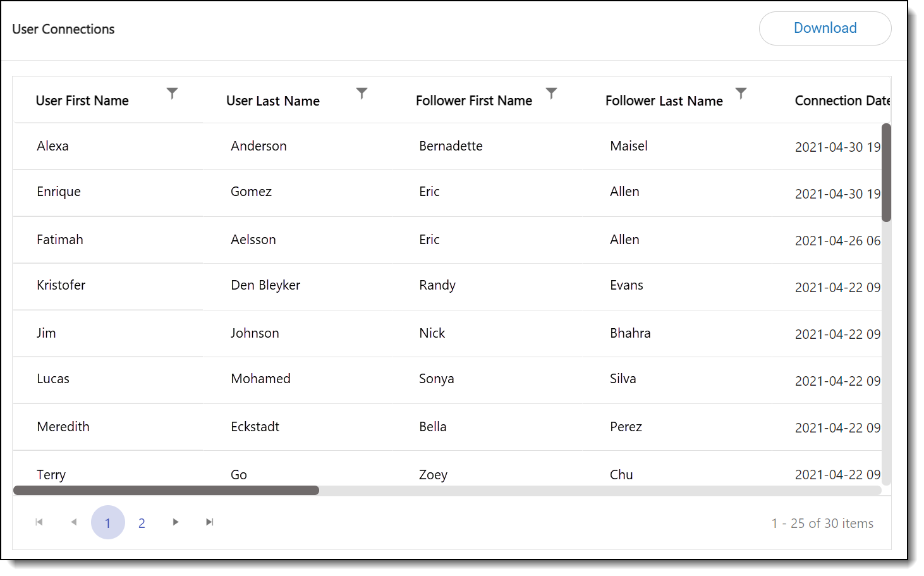
Task: Click the Bernadette follower cell
Action: point(451,146)
